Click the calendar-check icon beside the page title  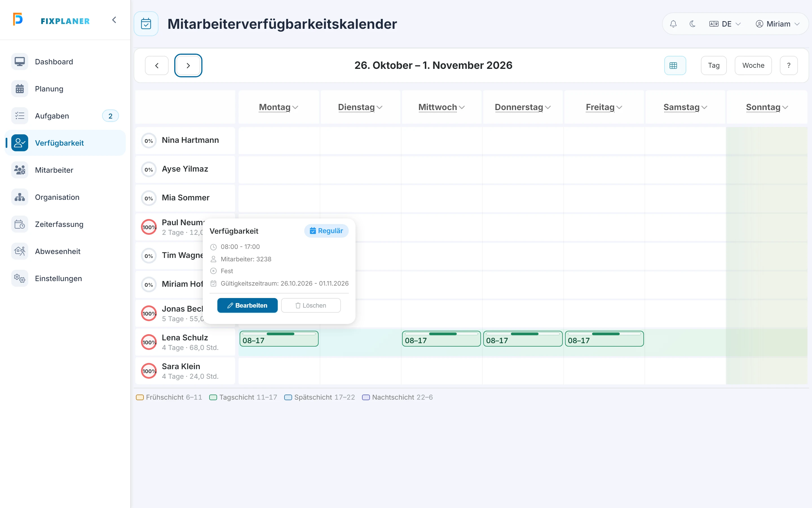(x=146, y=24)
